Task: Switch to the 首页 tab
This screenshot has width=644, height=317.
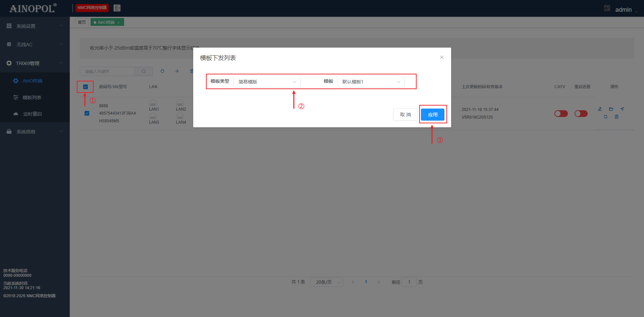Action: [x=82, y=22]
